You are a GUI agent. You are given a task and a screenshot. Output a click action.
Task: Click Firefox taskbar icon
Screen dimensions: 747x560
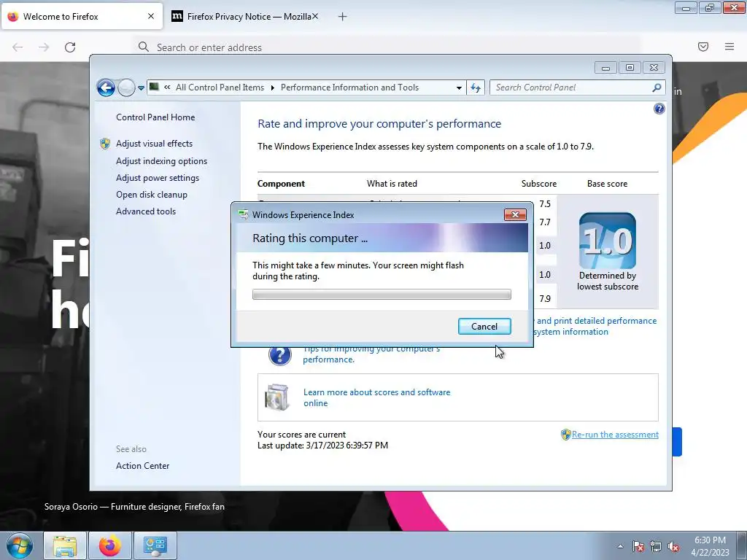(109, 545)
